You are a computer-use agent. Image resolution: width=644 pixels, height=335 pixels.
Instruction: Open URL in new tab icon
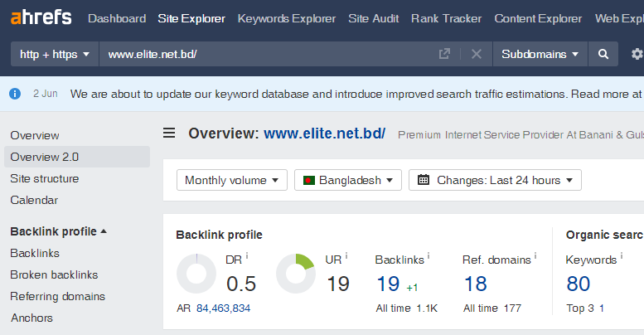pos(444,54)
